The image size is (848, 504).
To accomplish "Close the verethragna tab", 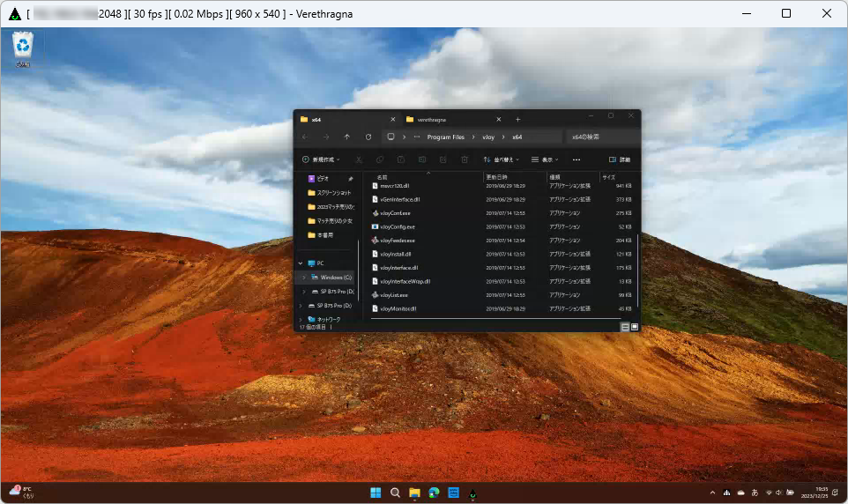I will [499, 120].
